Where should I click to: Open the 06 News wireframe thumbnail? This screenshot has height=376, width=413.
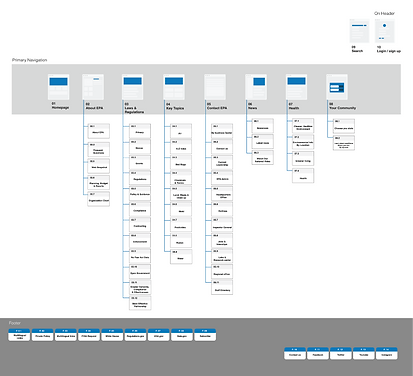click(256, 87)
